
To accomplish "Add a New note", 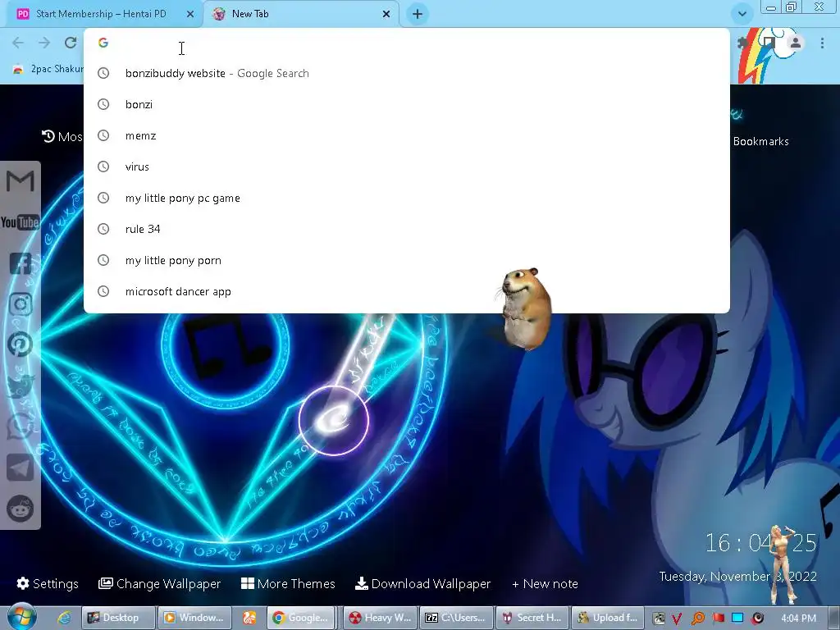I will tap(545, 583).
